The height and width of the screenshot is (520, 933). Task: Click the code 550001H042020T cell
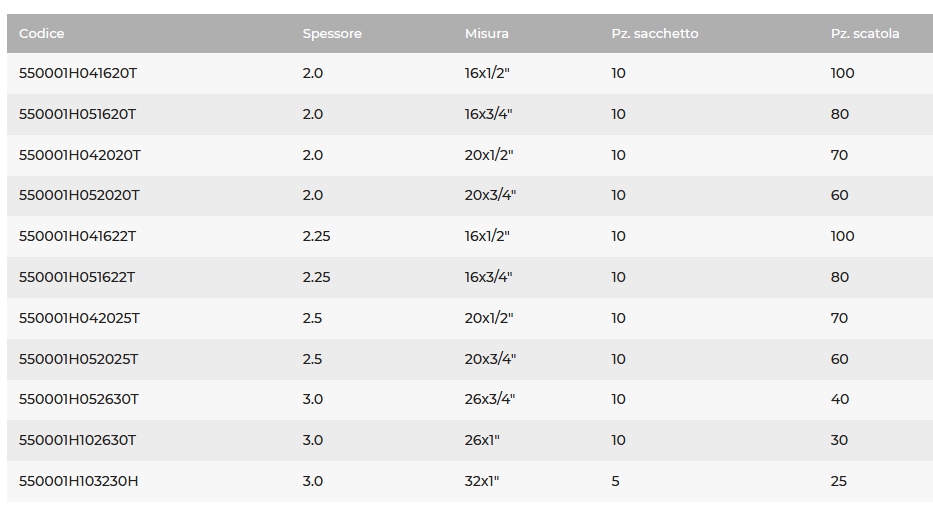pos(80,155)
